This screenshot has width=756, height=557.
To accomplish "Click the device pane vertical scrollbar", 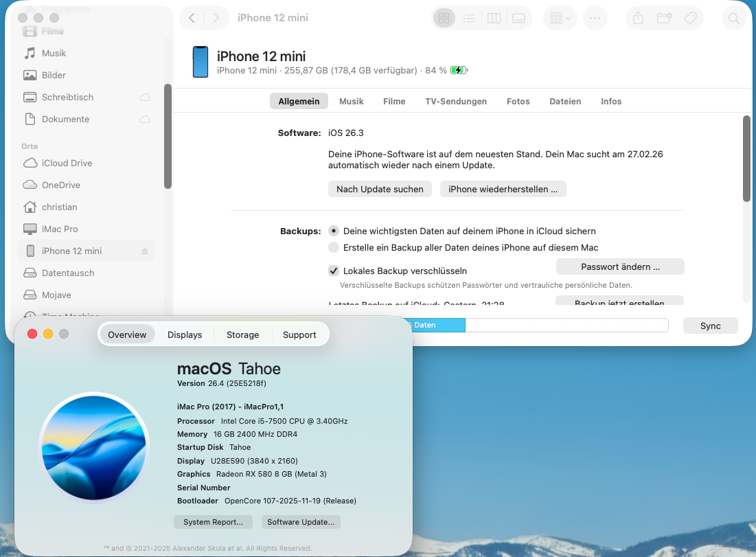I will 746,158.
